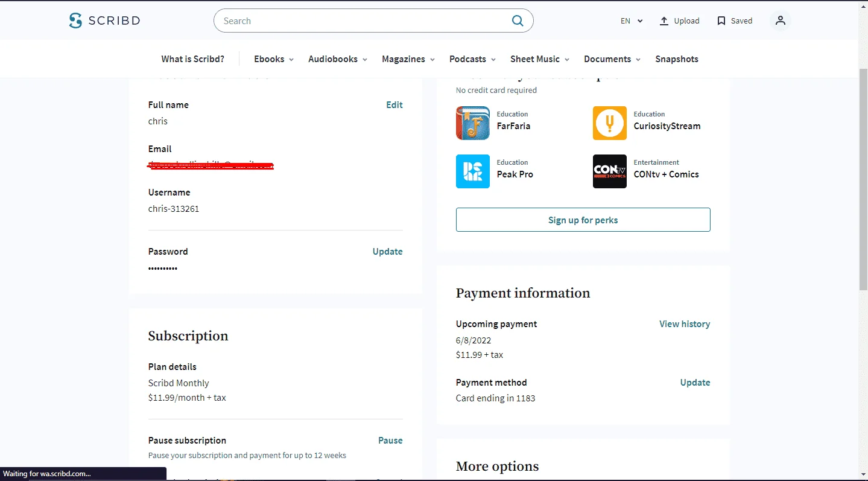Viewport: 868px width, 481px height.
Task: Click the FarFaria perk name
Action: point(513,126)
